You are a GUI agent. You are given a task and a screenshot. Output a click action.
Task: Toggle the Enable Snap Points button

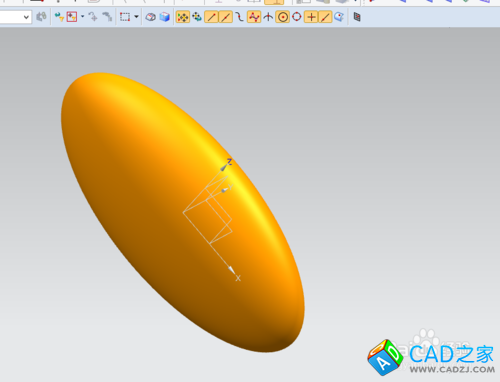pyautogui.click(x=183, y=17)
